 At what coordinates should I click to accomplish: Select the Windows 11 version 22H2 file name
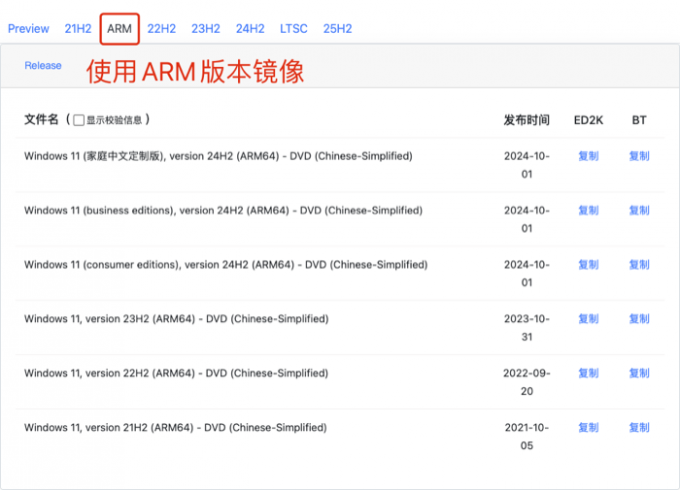point(176,373)
